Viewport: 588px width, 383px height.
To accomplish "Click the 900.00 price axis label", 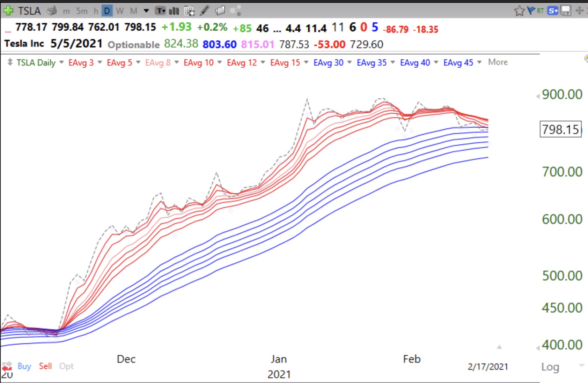I will point(562,94).
